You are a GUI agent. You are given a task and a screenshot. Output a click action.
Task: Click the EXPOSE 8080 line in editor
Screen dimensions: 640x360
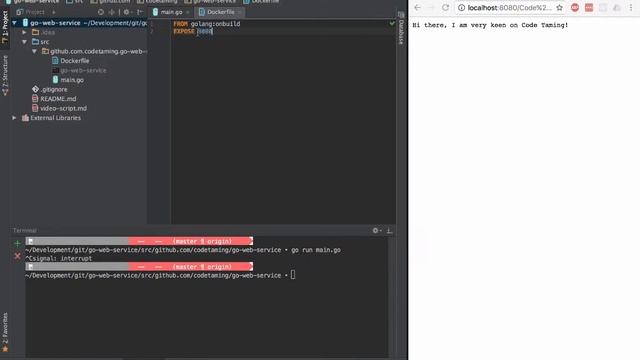click(x=193, y=31)
